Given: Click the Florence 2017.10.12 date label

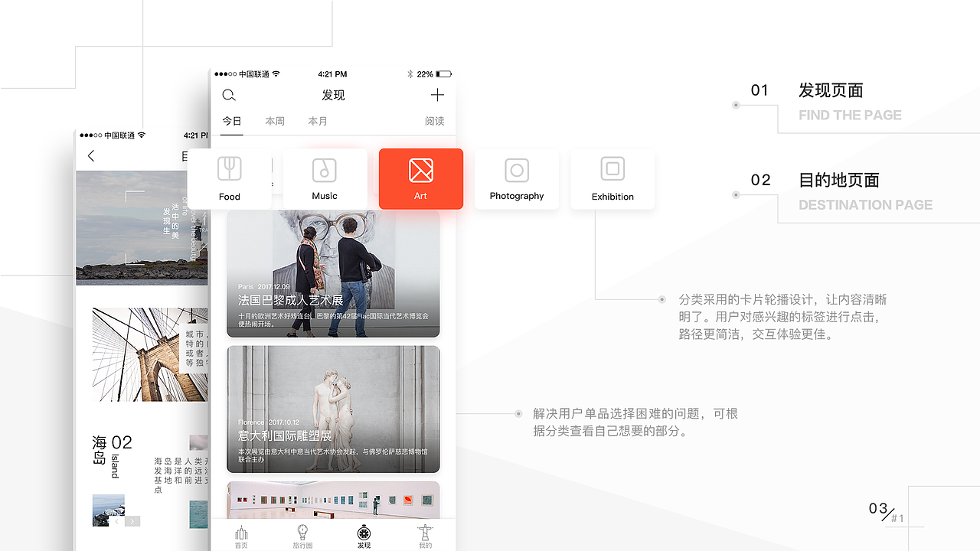Looking at the screenshot, I should point(268,422).
